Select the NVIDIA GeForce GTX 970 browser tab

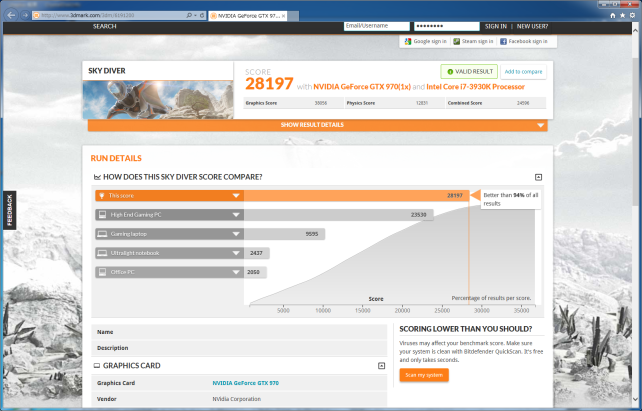click(x=248, y=16)
